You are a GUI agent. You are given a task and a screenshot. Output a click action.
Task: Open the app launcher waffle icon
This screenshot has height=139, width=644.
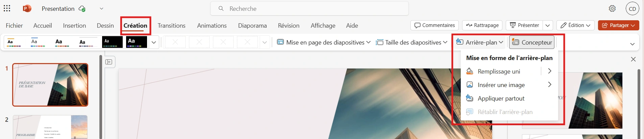[x=7, y=8]
